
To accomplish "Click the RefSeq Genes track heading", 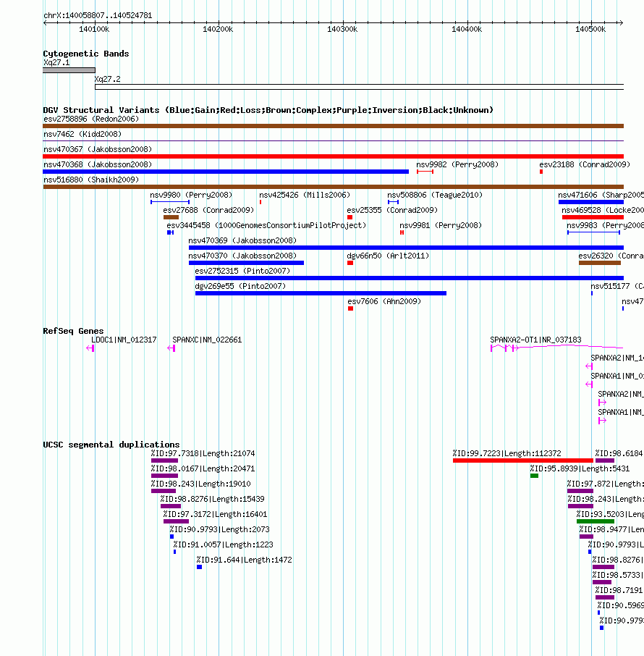I will point(73,331).
